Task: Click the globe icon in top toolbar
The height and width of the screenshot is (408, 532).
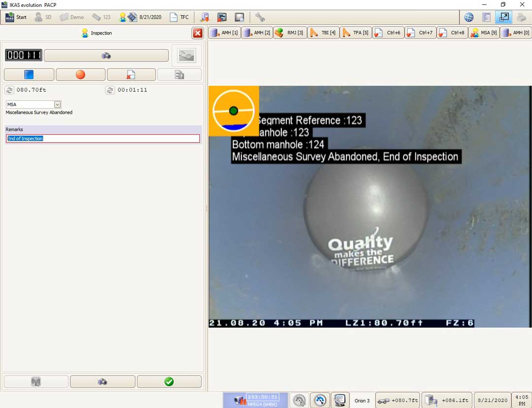Action: tap(469, 17)
